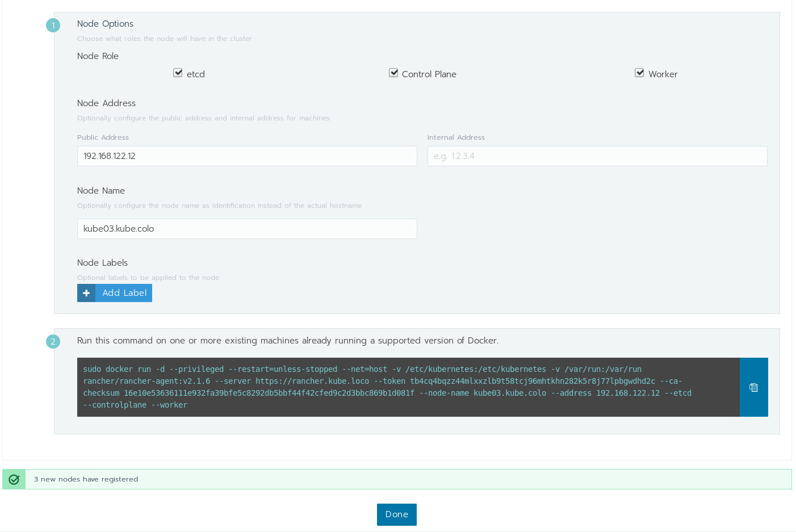The width and height of the screenshot is (796, 532).
Task: Click the '3 new nodes have registered' message
Action: click(86, 479)
